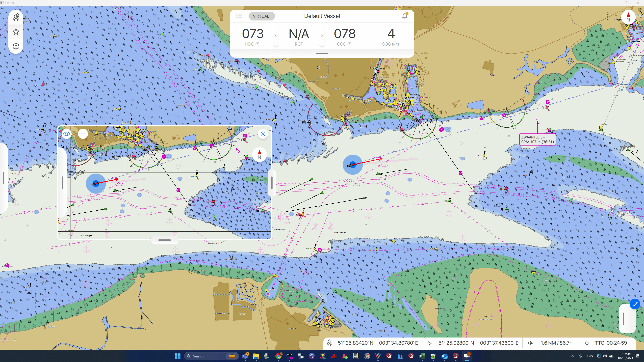Open the layers/settings panel icon

click(16, 46)
